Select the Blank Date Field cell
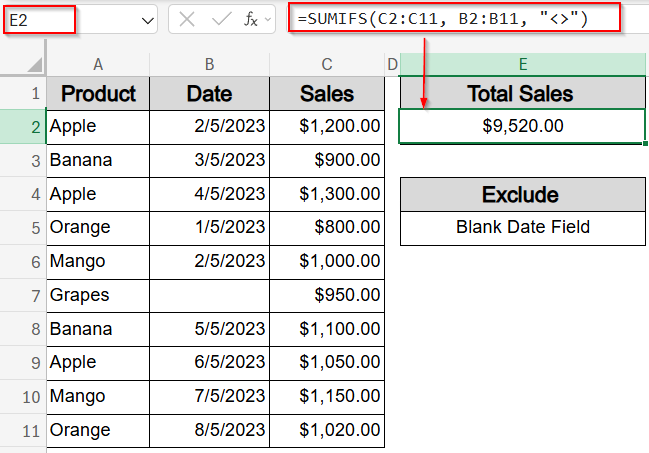Viewport: 649px width, 453px height. [x=523, y=228]
